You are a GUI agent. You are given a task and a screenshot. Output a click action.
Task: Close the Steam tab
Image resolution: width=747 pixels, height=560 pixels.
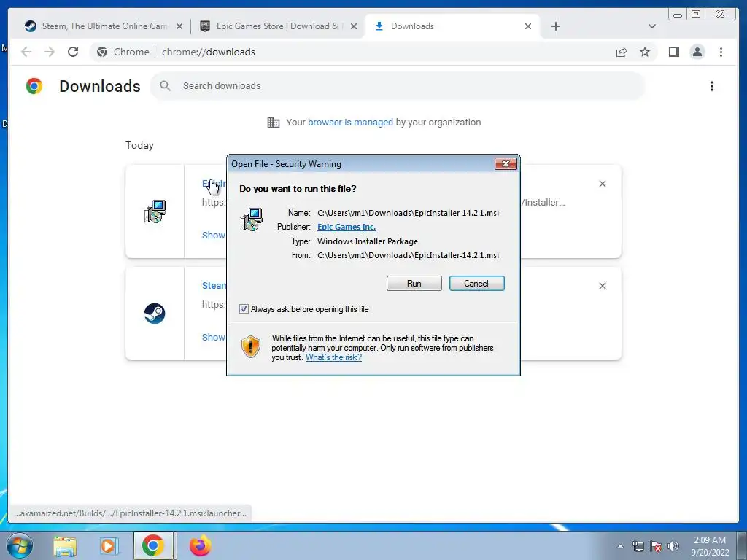(x=179, y=26)
